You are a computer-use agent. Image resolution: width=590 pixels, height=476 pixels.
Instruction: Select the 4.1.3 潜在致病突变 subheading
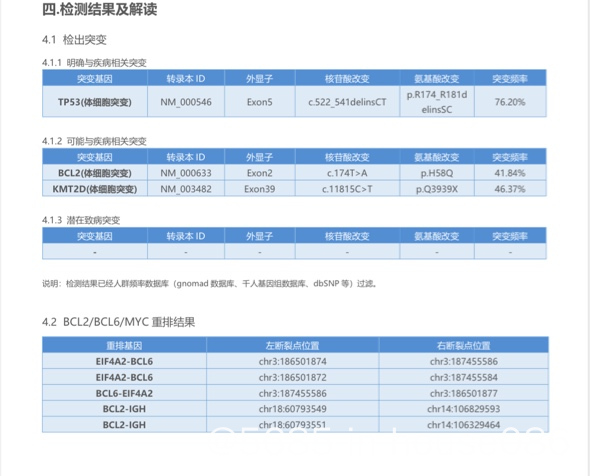81,220
